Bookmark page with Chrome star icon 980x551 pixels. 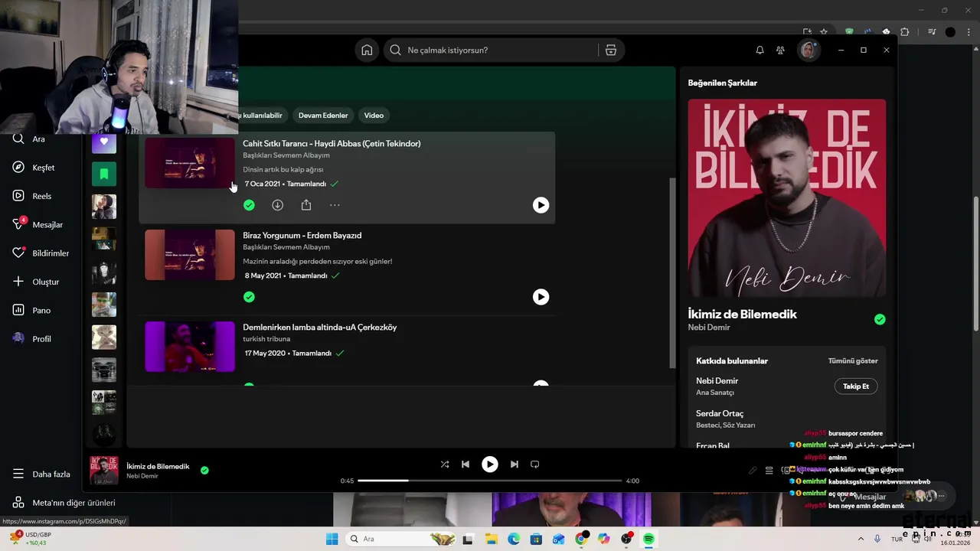coord(824,32)
